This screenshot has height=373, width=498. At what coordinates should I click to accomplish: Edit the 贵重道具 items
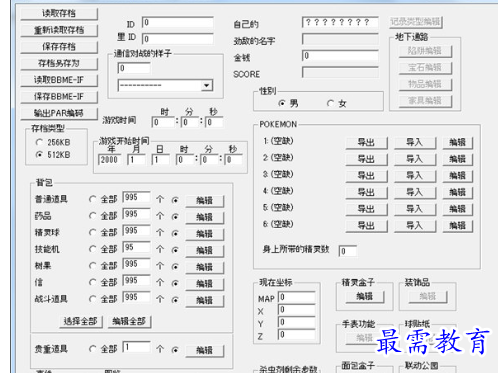point(205,351)
